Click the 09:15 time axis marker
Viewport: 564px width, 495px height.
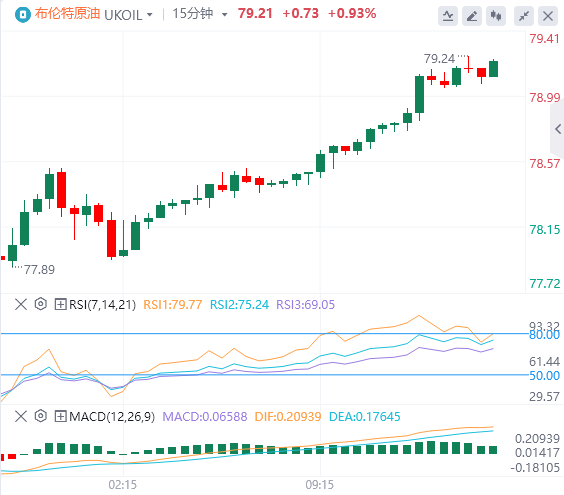point(319,485)
